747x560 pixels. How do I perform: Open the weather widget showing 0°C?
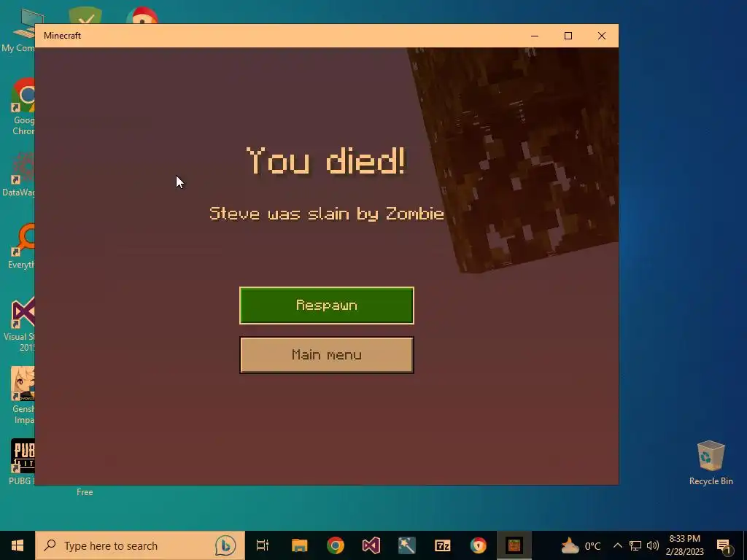pyautogui.click(x=581, y=545)
